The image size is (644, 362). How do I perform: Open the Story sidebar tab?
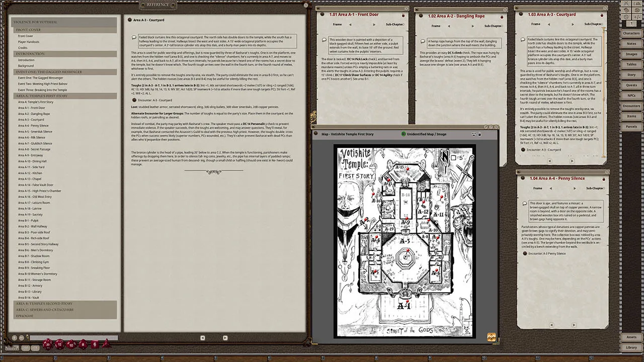click(631, 74)
